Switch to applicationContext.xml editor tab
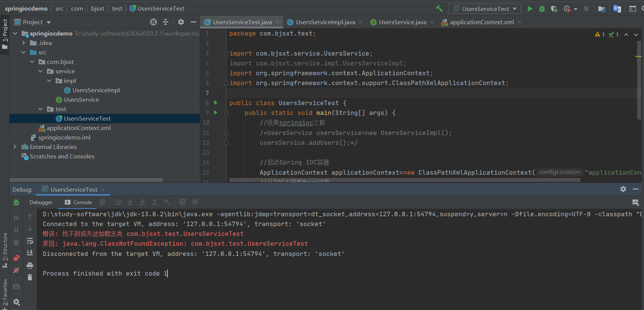Image resolution: width=644 pixels, height=310 pixels. coord(481,22)
